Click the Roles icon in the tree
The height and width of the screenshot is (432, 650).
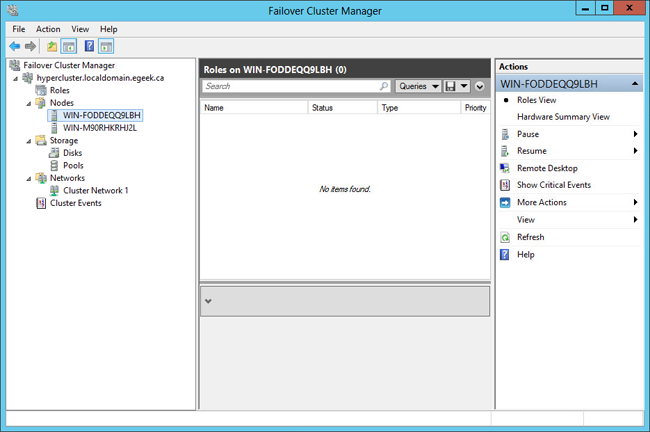click(x=41, y=90)
